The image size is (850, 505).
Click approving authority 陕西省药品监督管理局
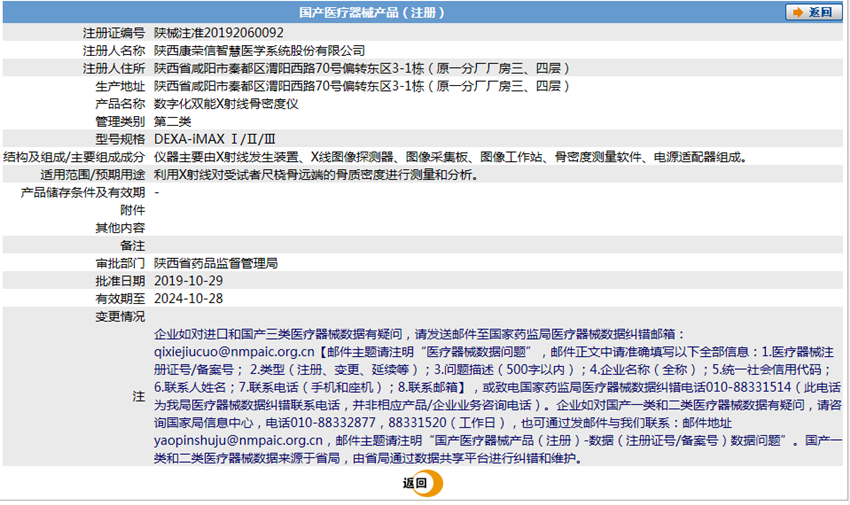tap(216, 263)
